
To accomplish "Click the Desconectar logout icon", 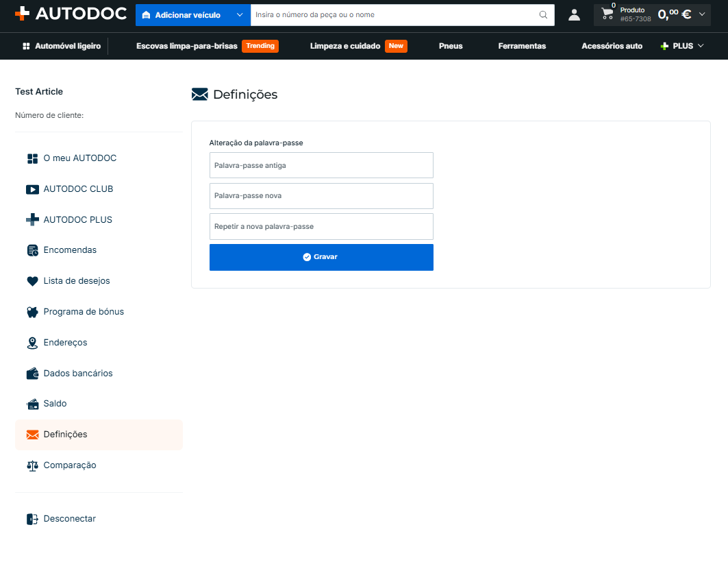I will 32,519.
